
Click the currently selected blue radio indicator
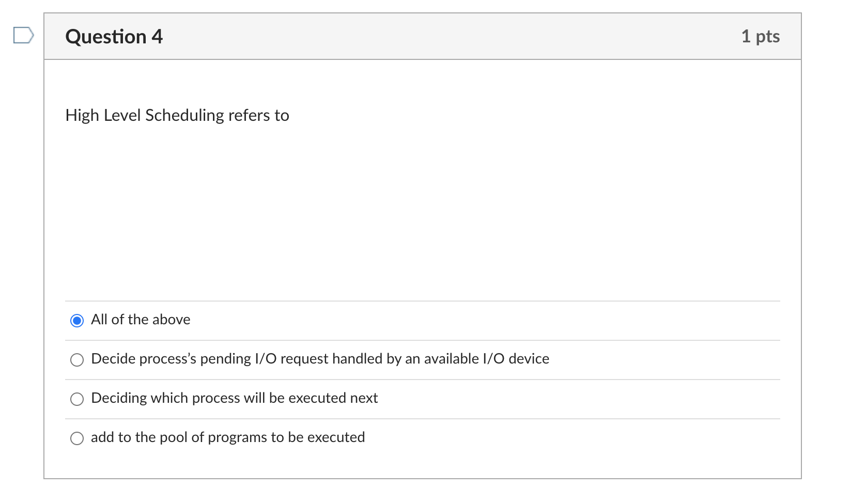77,321
